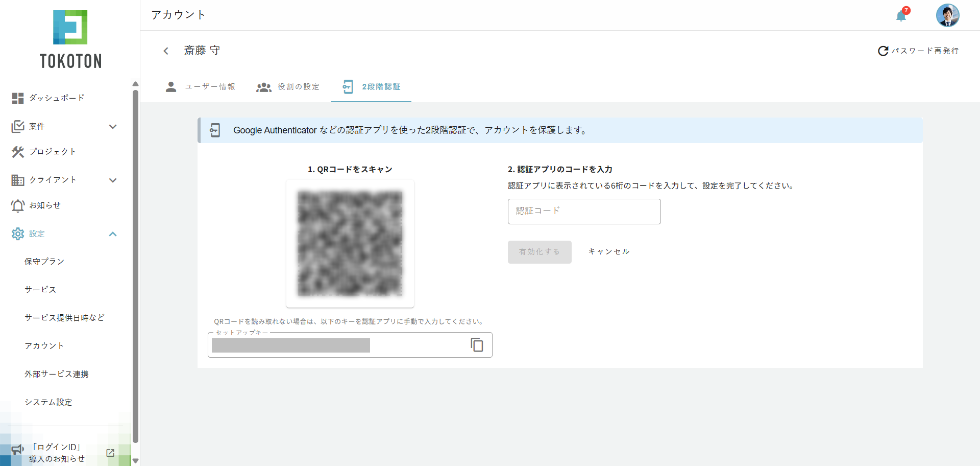Click the 有効化する button
980x466 pixels.
[540, 252]
